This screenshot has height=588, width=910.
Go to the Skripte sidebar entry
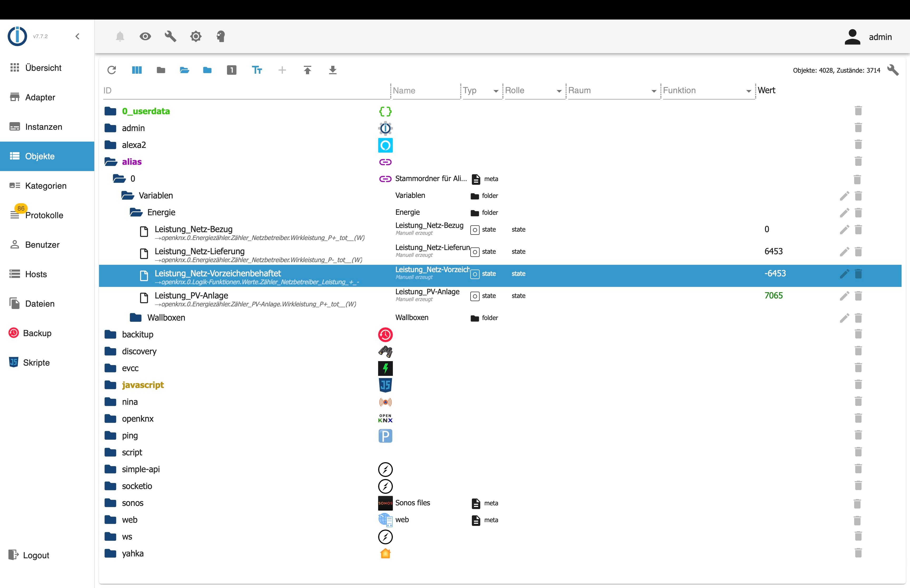tap(36, 362)
